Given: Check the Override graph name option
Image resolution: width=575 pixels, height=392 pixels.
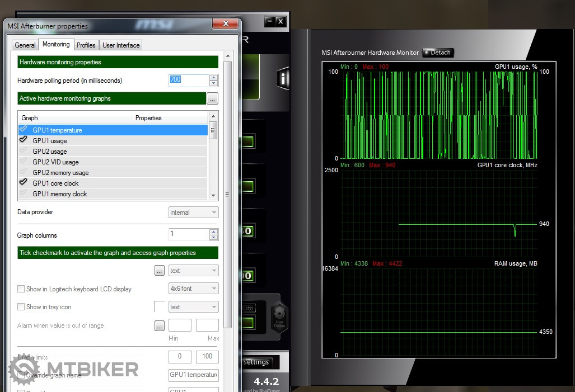Looking at the screenshot, I should click(x=21, y=375).
